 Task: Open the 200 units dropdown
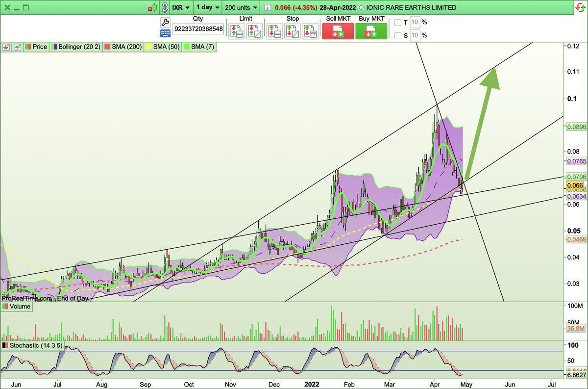pos(241,8)
